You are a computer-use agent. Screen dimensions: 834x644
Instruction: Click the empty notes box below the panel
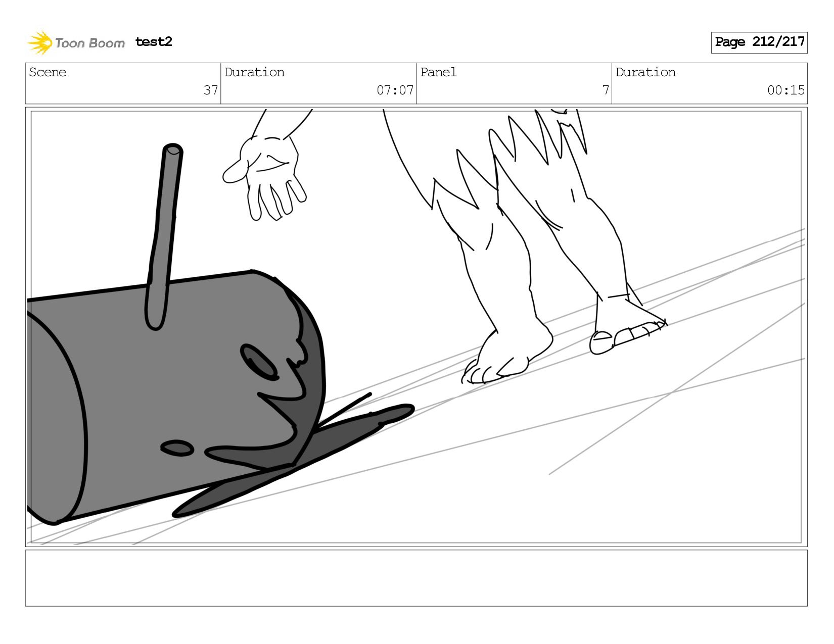pyautogui.click(x=416, y=578)
